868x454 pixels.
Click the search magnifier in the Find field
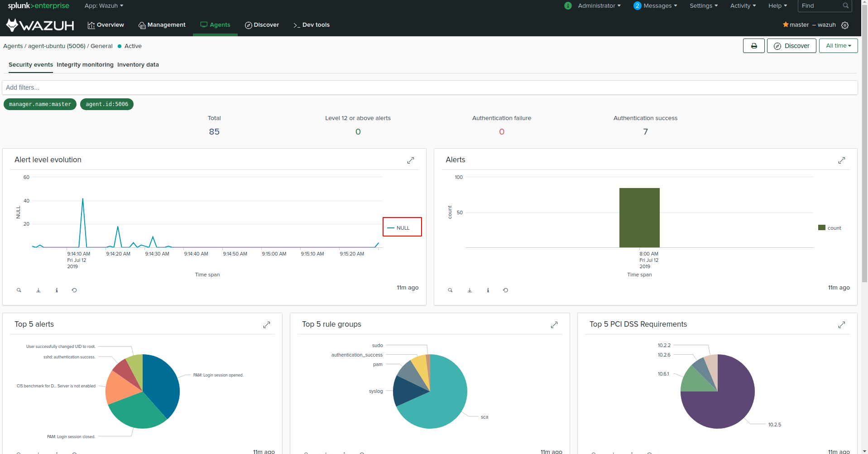click(x=845, y=6)
